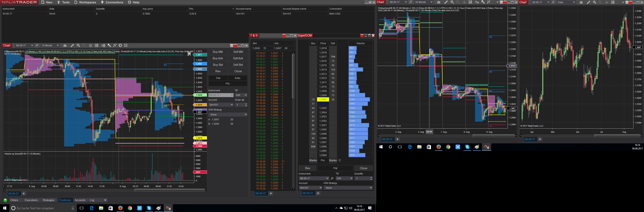
Task: Click the Flat button in SuperDOM
Action: 335,168
